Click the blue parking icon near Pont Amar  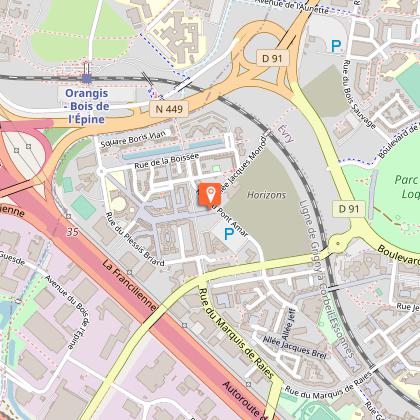(229, 234)
